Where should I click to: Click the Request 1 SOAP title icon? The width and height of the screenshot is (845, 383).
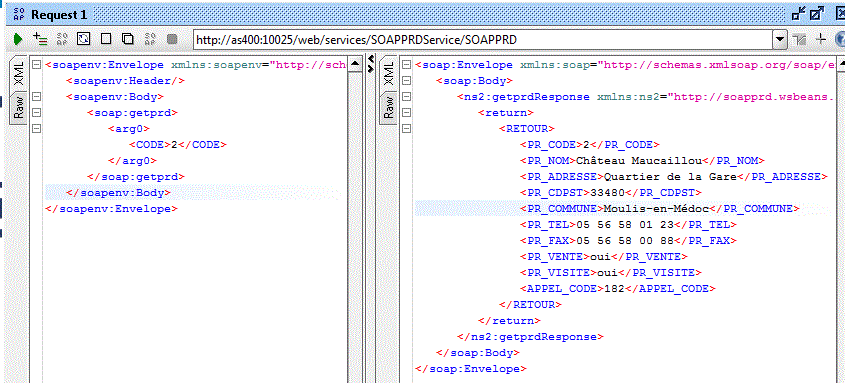pos(19,15)
